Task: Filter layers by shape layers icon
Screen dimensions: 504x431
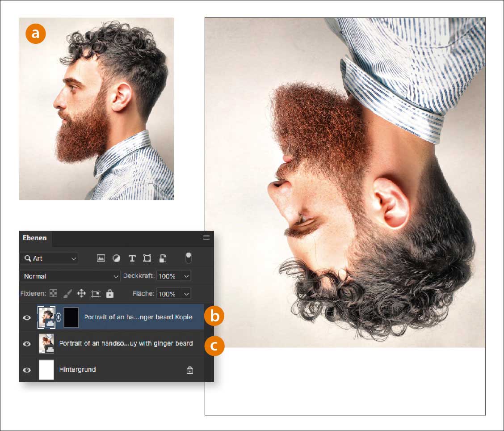Action: (147, 258)
